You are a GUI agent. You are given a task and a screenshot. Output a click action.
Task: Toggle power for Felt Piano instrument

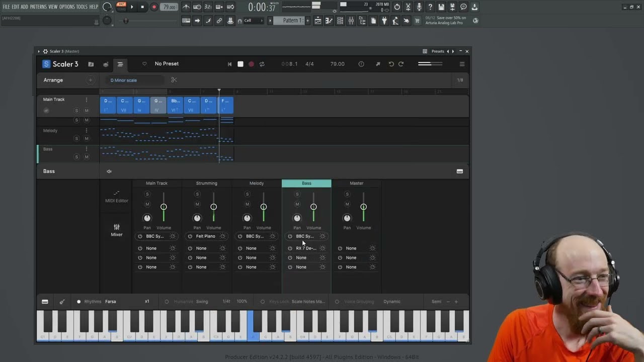click(190, 236)
